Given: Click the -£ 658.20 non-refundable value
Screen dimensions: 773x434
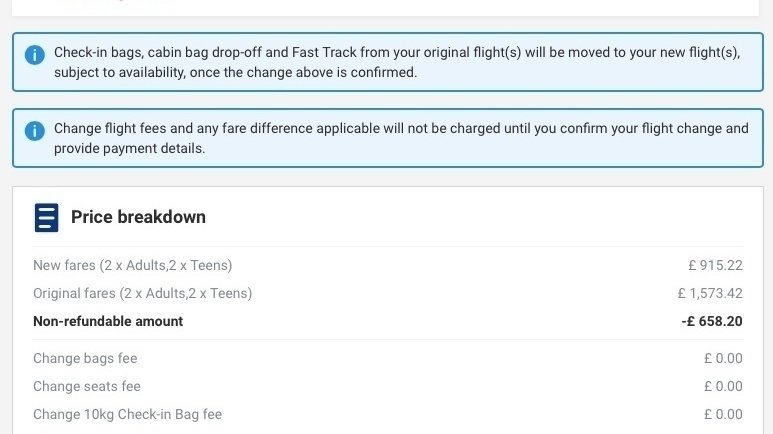Looking at the screenshot, I should click(711, 321).
